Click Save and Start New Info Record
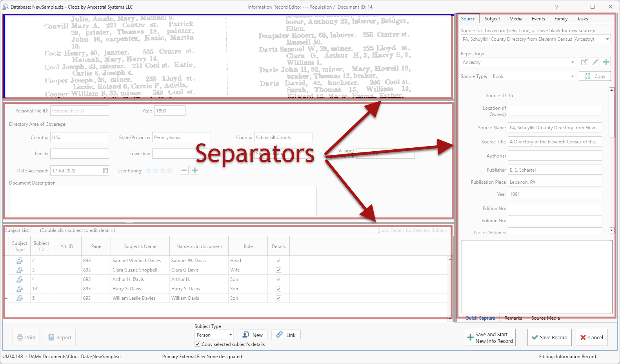Screen dimensions: 620x364 pos(490,337)
